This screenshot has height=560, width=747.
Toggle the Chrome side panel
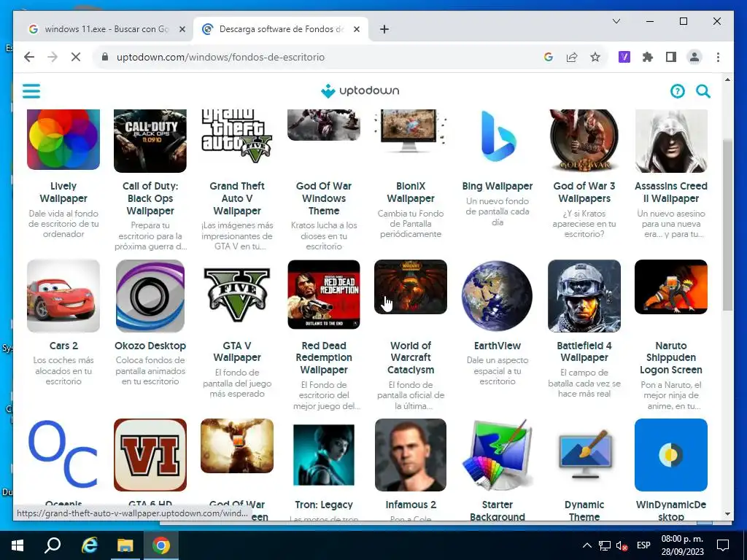671,57
